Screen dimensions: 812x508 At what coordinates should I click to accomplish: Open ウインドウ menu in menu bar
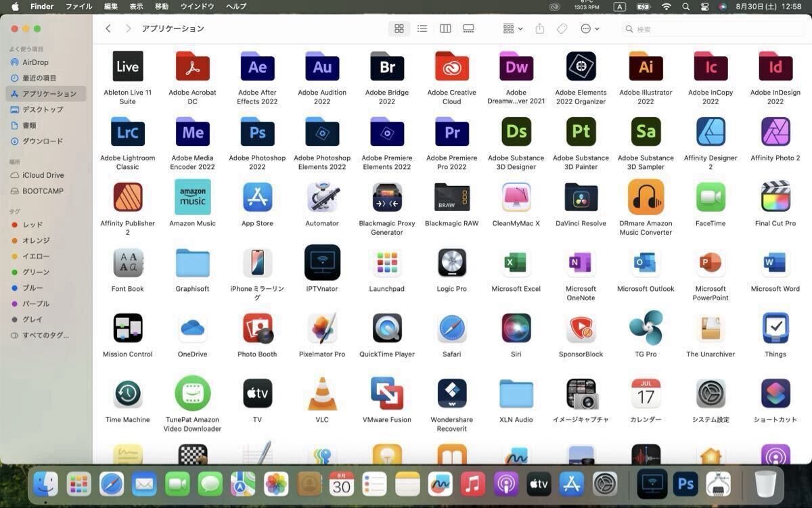point(197,6)
